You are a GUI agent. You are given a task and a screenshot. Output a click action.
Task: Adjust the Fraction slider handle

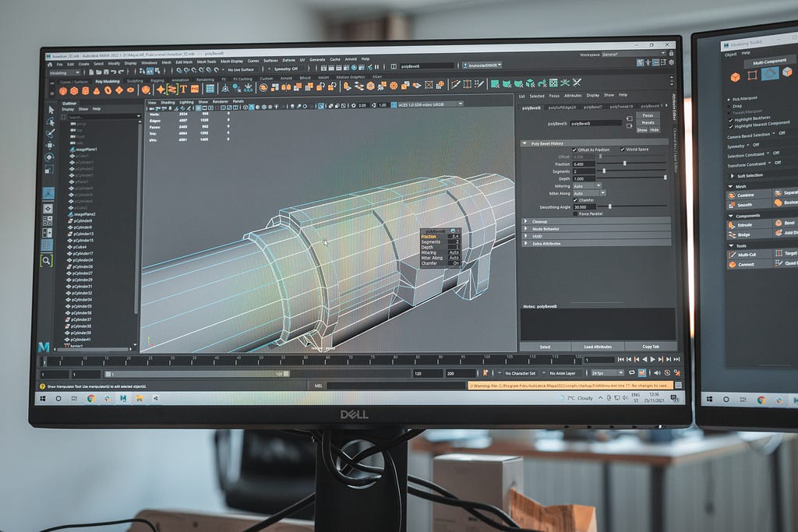click(x=624, y=164)
